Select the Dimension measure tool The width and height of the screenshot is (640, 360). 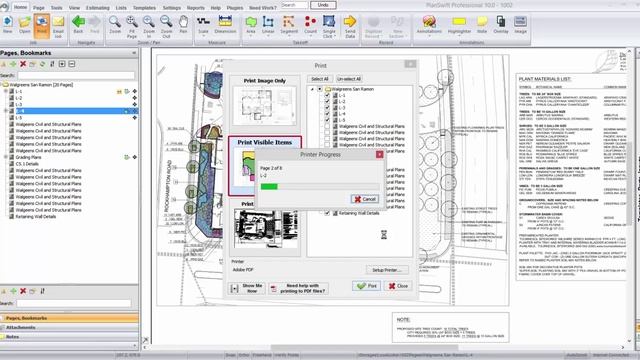click(x=225, y=25)
